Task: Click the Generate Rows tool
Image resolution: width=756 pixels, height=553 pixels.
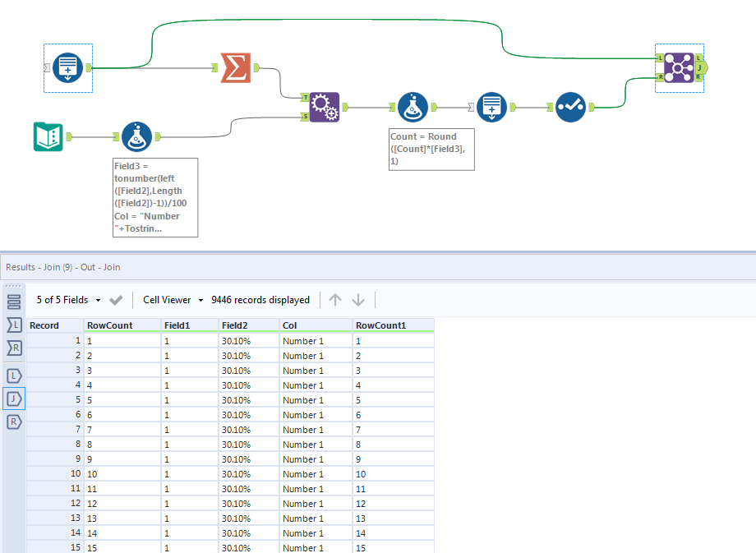Action: (x=326, y=107)
